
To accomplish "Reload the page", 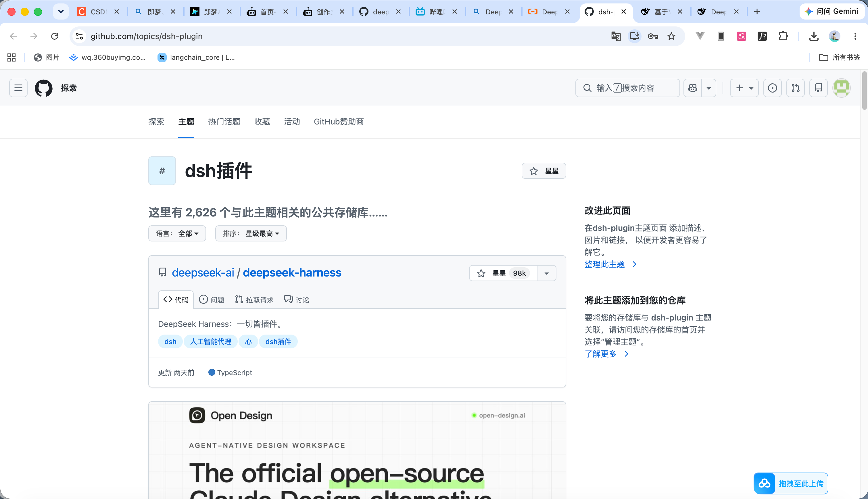I will click(x=55, y=36).
